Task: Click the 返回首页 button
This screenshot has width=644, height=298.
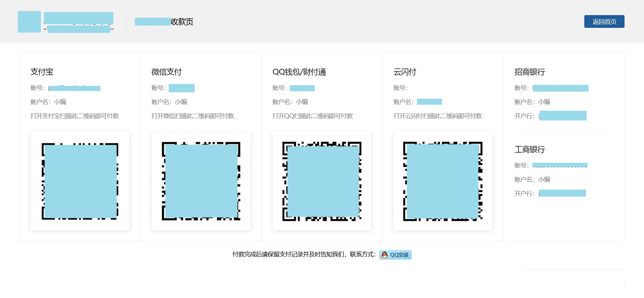Action: click(604, 21)
